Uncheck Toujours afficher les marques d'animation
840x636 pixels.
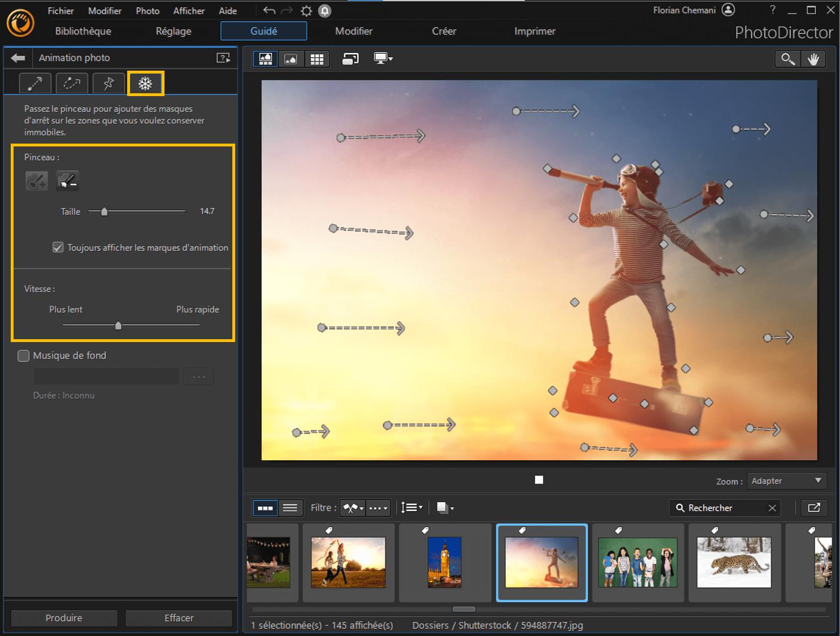point(58,247)
